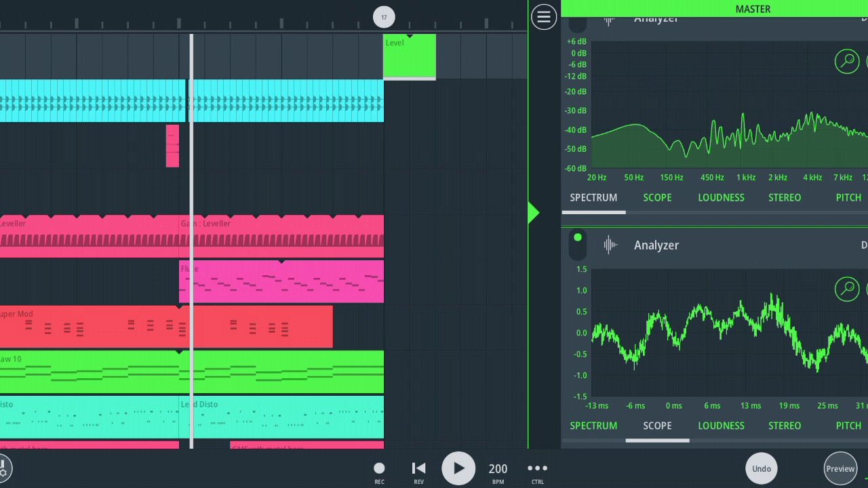Select the SPECTRUM tab in the lower analyzer

coord(593,426)
